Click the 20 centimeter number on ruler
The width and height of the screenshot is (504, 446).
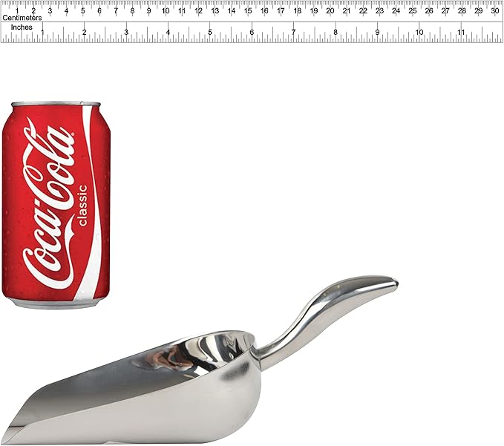click(x=330, y=10)
